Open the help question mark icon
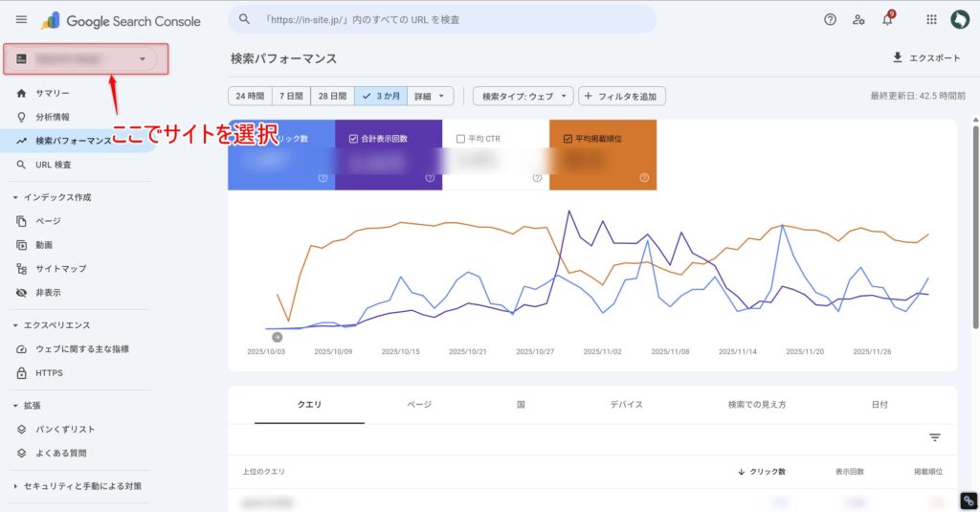 [x=830, y=19]
